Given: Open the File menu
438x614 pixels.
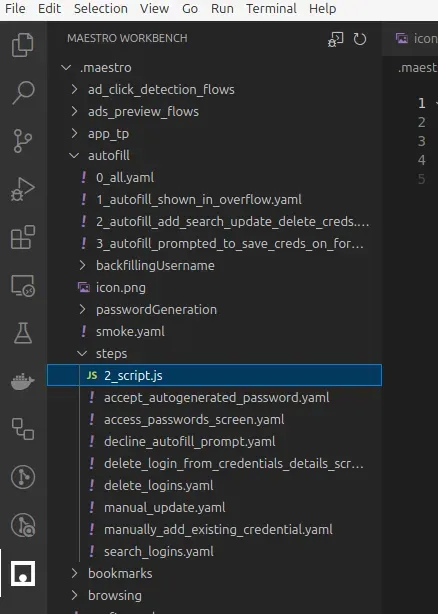Looking at the screenshot, I should [15, 9].
